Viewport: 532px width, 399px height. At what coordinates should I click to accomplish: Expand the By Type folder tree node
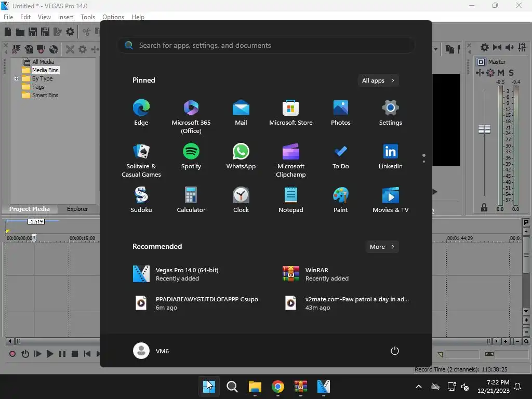click(x=16, y=78)
